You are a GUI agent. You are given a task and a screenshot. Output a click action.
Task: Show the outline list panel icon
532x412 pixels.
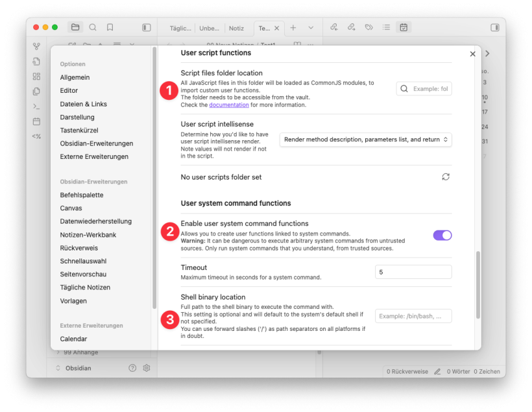[386, 27]
